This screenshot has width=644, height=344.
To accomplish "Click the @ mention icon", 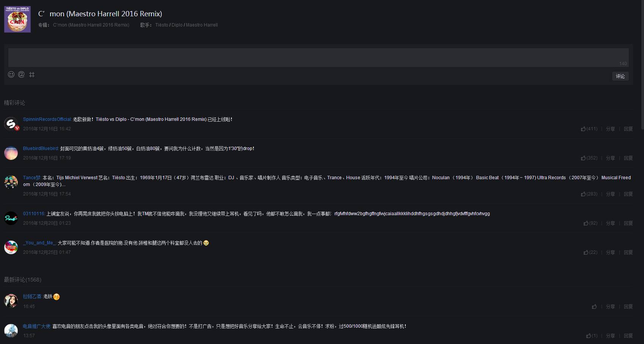I will [22, 75].
